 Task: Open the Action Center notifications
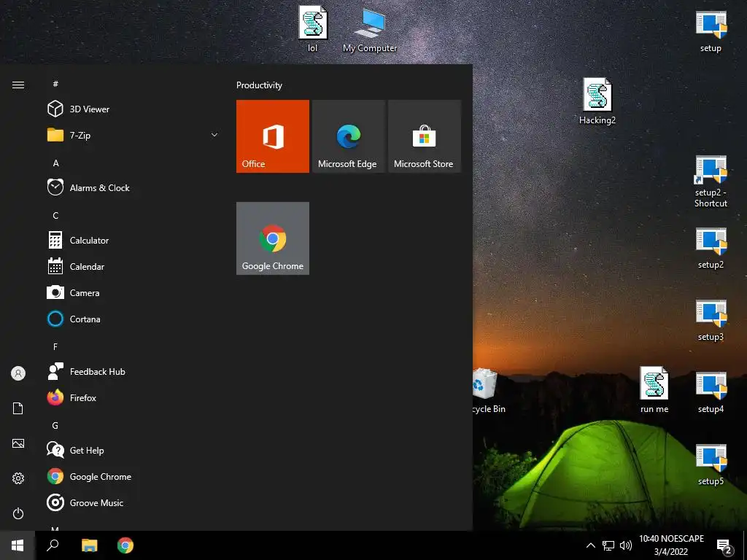point(724,546)
